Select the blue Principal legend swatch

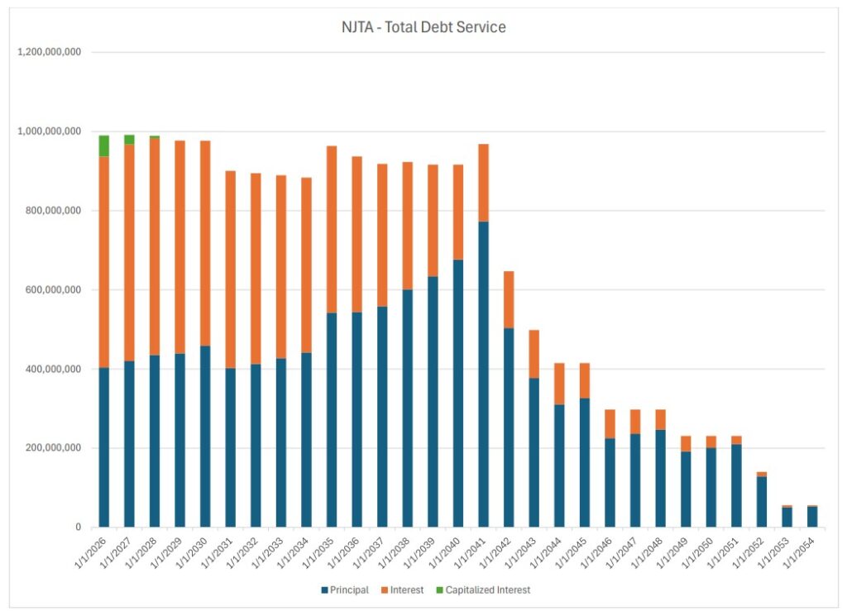tap(324, 590)
